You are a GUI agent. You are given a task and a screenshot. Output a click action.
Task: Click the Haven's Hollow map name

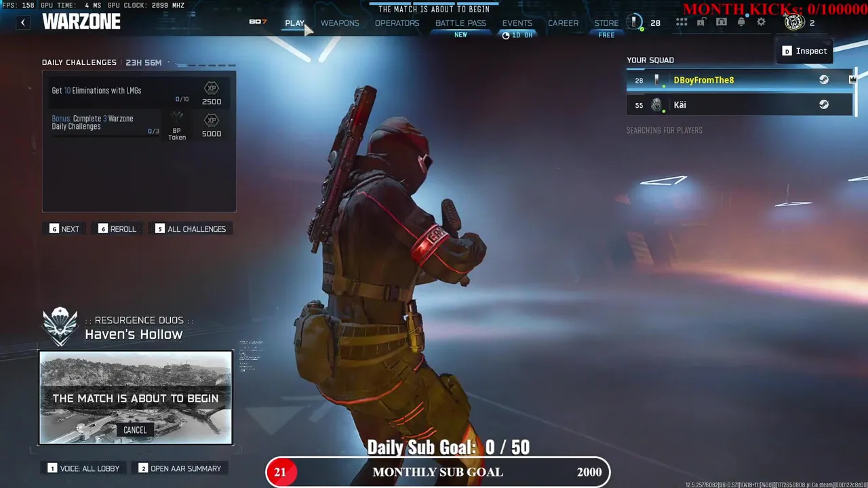134,334
